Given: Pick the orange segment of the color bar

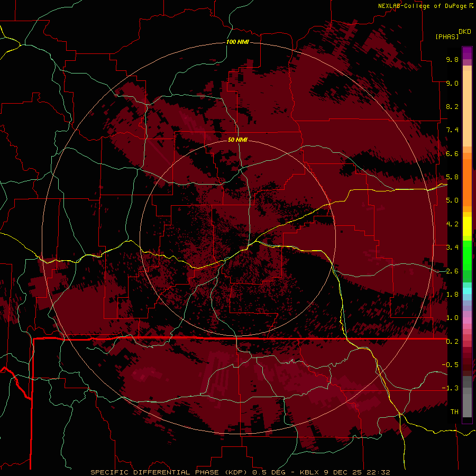Looking at the screenshot, I should pyautogui.click(x=467, y=182).
